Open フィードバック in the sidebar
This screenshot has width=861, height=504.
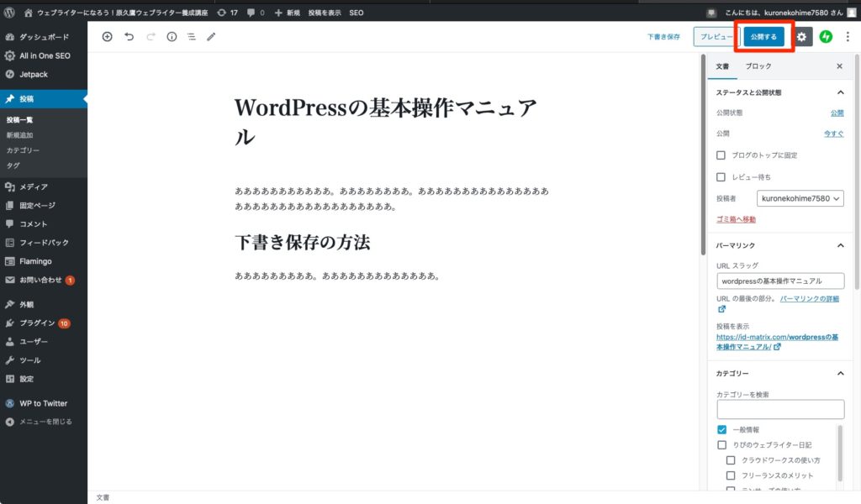[x=44, y=243]
